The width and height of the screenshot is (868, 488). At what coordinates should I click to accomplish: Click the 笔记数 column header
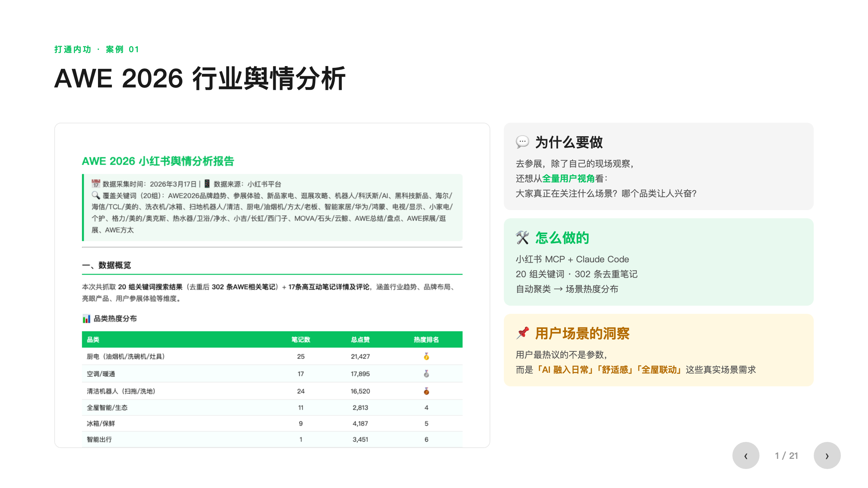(301, 340)
